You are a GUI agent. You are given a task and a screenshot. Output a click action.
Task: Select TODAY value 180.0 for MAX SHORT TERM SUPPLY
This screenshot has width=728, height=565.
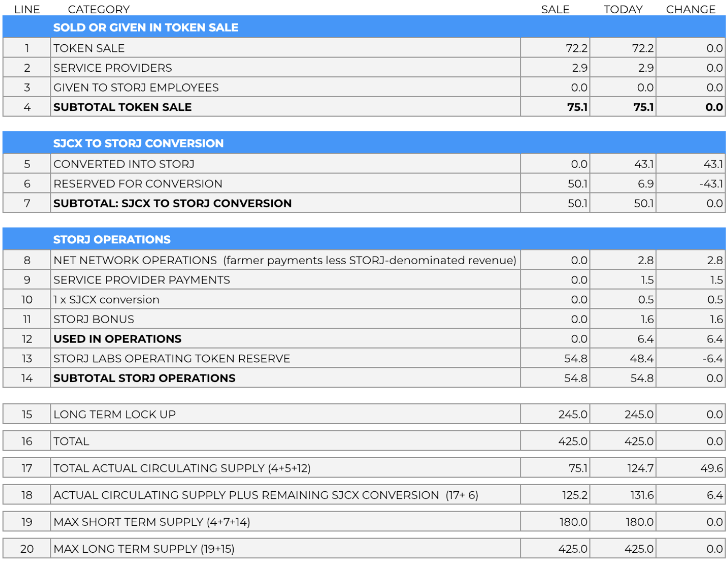coord(639,522)
